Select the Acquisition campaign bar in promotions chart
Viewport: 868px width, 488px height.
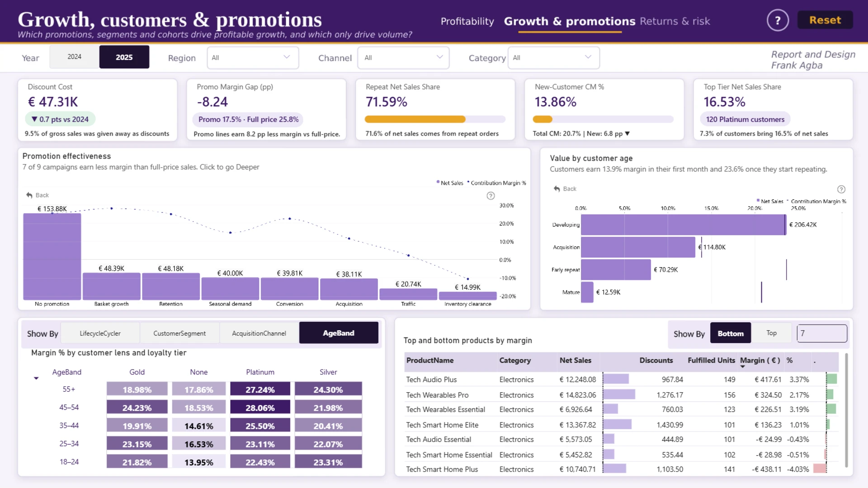[x=349, y=289]
